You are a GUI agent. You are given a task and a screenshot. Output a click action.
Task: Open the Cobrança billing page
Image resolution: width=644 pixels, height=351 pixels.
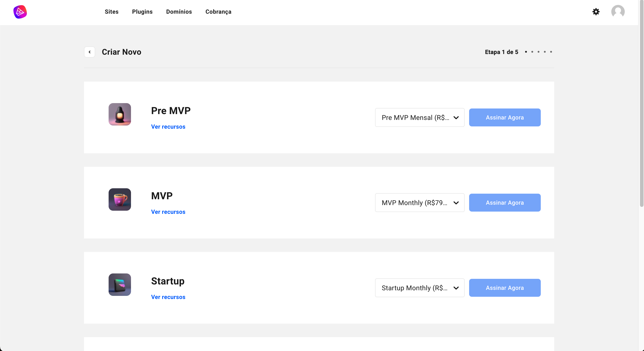218,12
